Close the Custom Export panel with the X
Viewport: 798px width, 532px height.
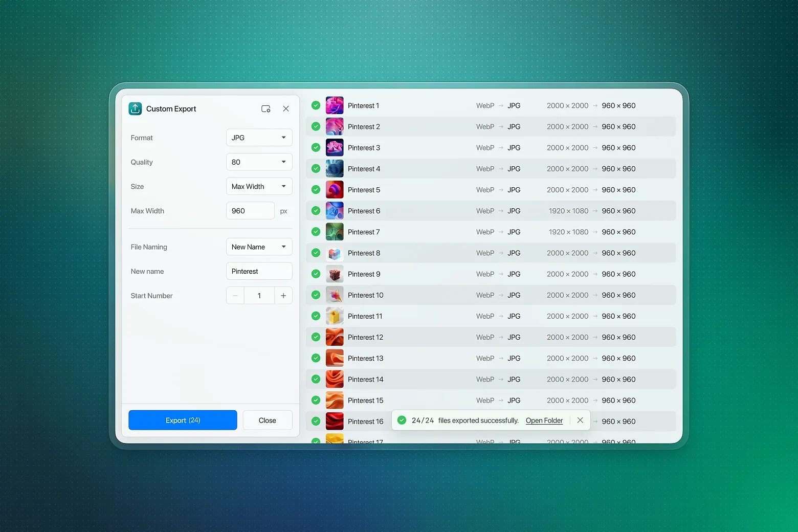point(286,108)
